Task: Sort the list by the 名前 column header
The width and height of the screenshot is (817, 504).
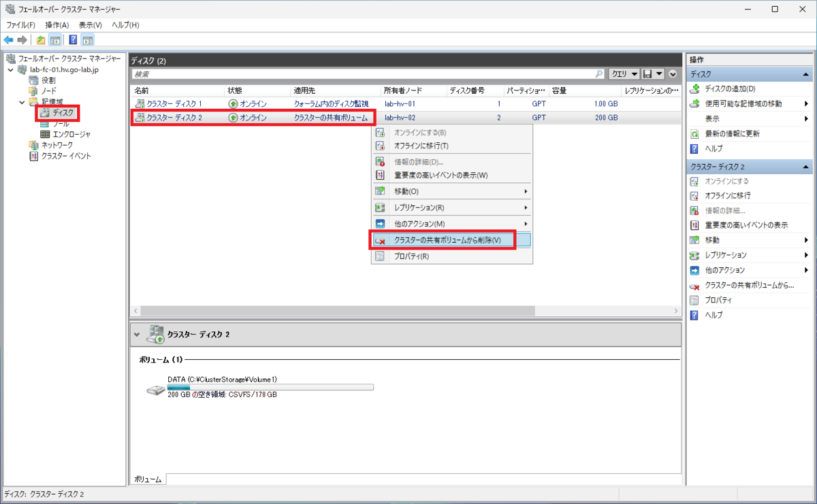Action: click(x=177, y=90)
